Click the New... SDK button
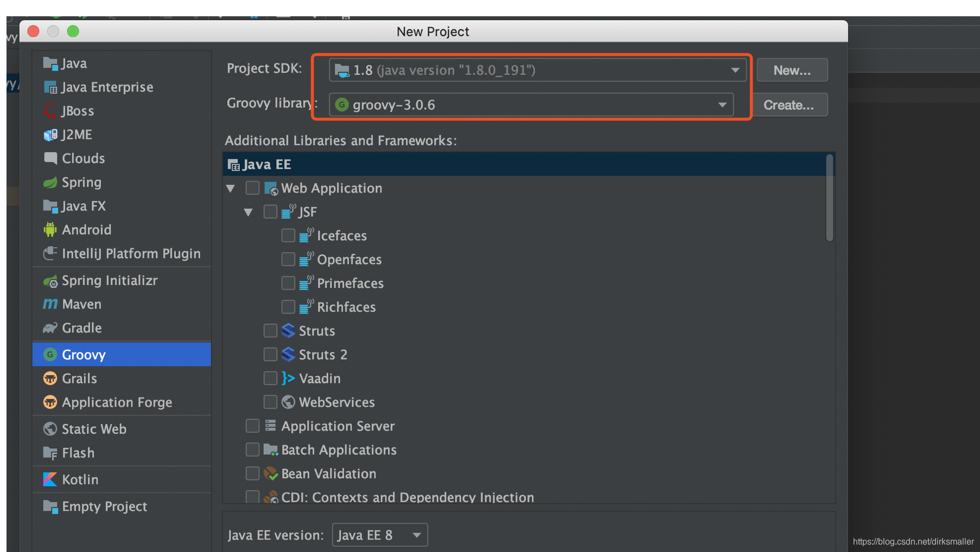Viewport: 980px width, 552px height. (x=792, y=70)
